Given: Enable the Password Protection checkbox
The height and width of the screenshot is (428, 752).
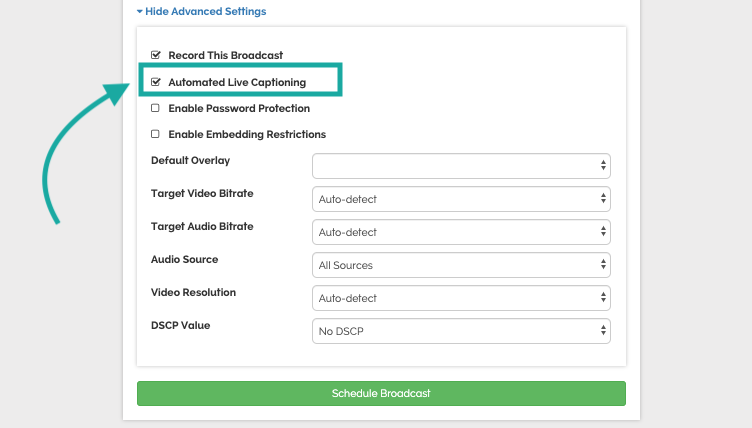Looking at the screenshot, I should coord(155,108).
